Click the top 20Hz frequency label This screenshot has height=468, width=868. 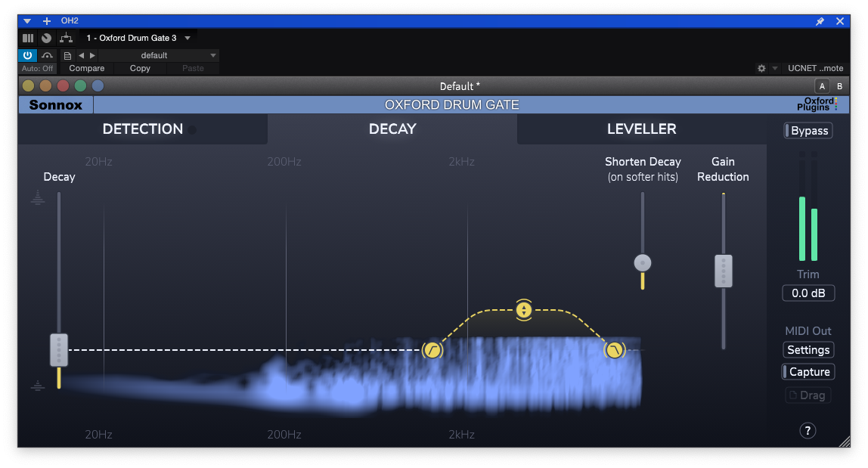coord(98,162)
